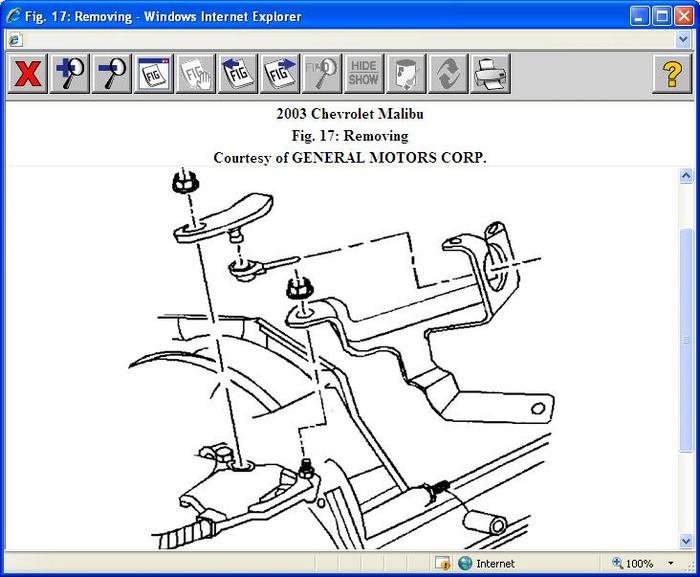Click the grayed refresh arrows icon

pyautogui.click(x=448, y=73)
